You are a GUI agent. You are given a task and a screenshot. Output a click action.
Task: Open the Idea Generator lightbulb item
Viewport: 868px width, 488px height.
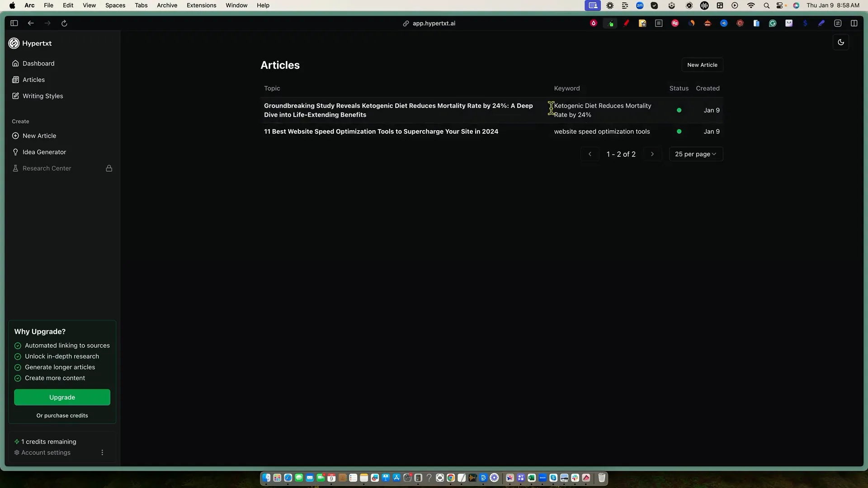pos(44,152)
